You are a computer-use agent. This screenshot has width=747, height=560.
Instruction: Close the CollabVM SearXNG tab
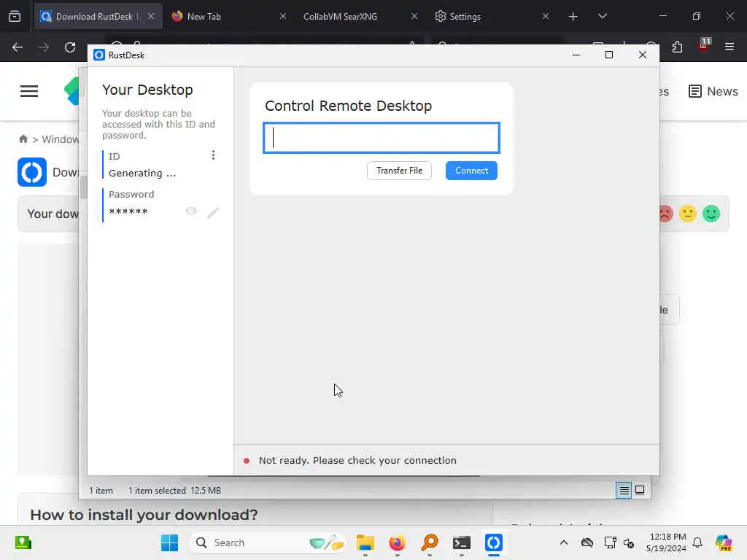pyautogui.click(x=414, y=17)
